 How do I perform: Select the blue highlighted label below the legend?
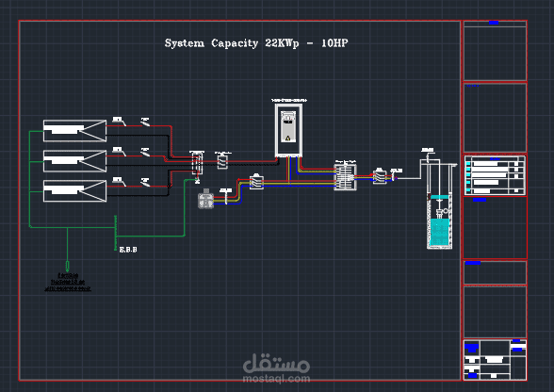click(480, 200)
